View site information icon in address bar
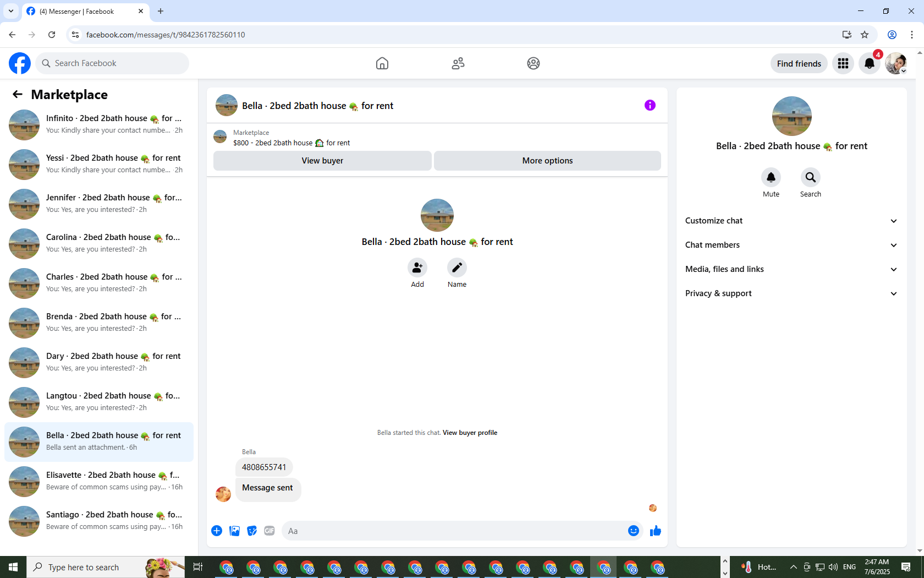The height and width of the screenshot is (578, 924). click(75, 35)
